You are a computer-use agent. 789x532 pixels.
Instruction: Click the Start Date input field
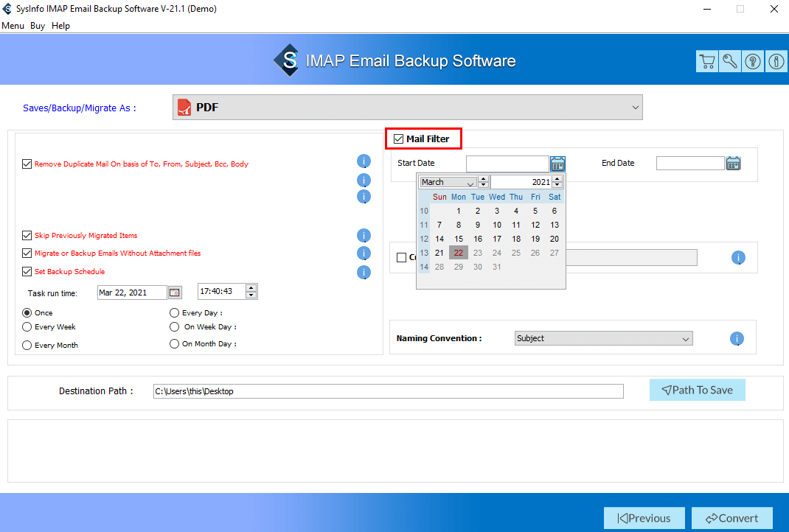(x=507, y=164)
